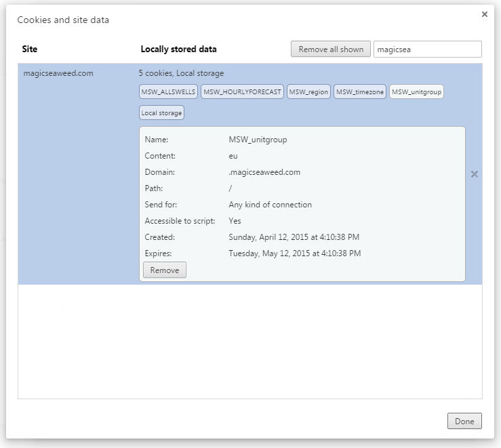Select the MSW_HOURLYFORECAST cookie chip
The width and height of the screenshot is (501, 448).
point(242,92)
